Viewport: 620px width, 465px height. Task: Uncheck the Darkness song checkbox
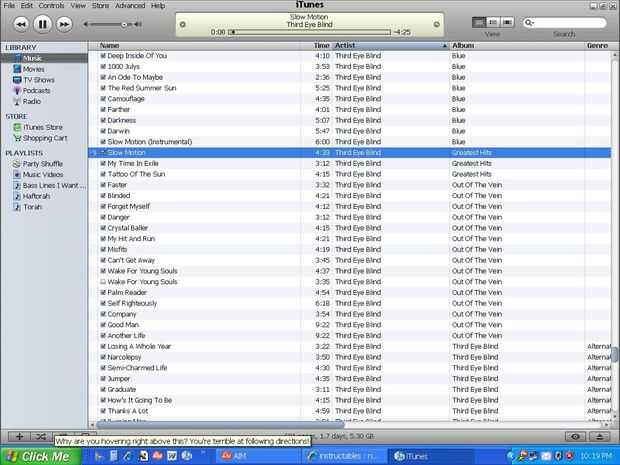coord(103,120)
